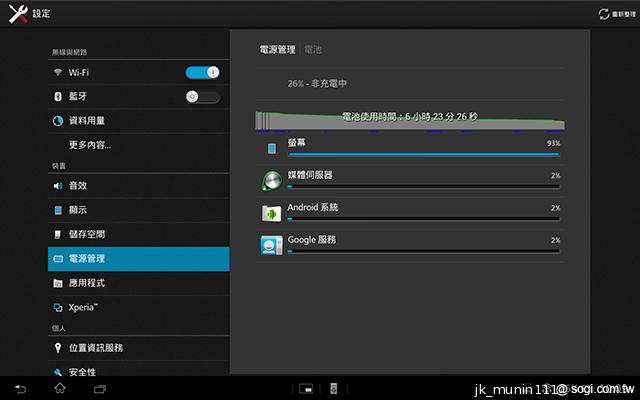Click the 設定 title text
The width and height of the screenshot is (640, 400).
coord(41,14)
